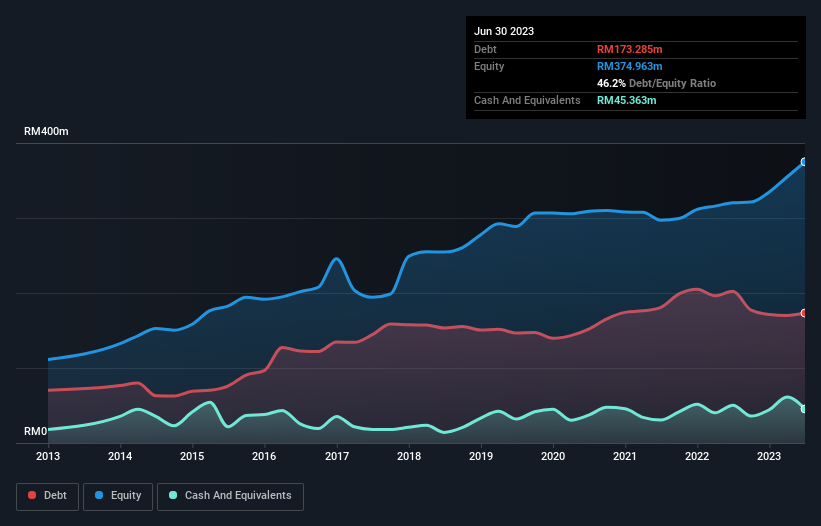Click the 46.2% Debt/Equity Ratio text
Screen dimensions: 821x526
pos(657,83)
